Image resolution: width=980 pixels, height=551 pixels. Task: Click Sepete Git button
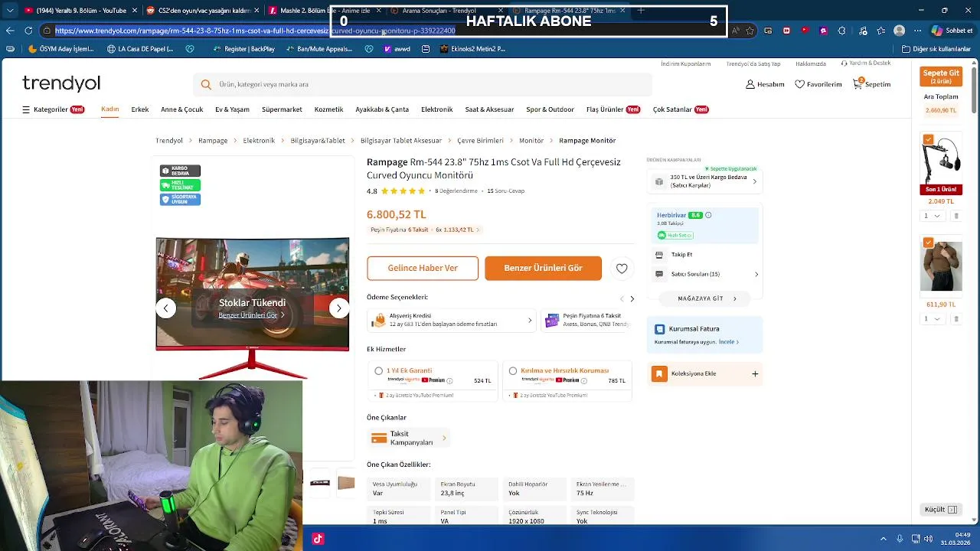click(x=941, y=77)
